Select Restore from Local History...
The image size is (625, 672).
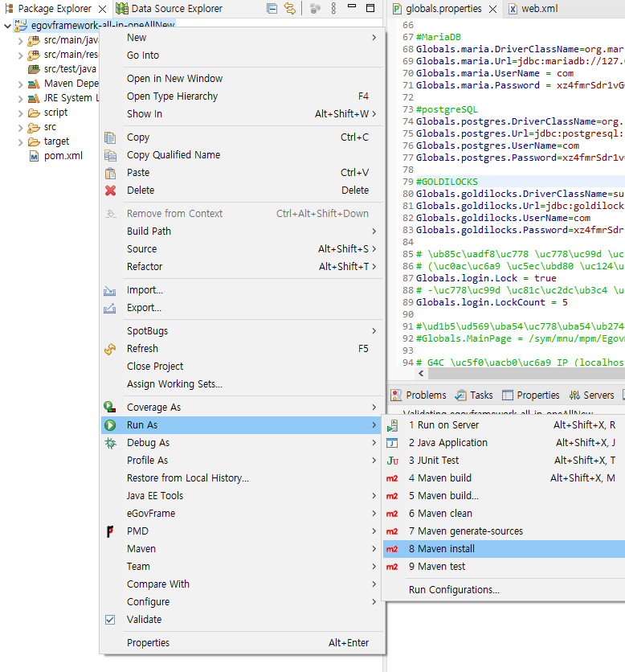pos(242,478)
